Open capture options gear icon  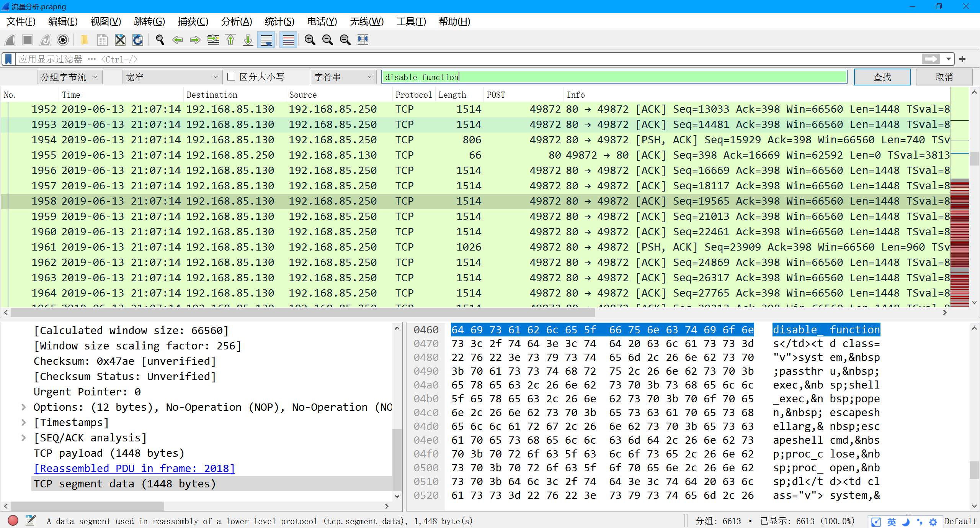pyautogui.click(x=63, y=40)
